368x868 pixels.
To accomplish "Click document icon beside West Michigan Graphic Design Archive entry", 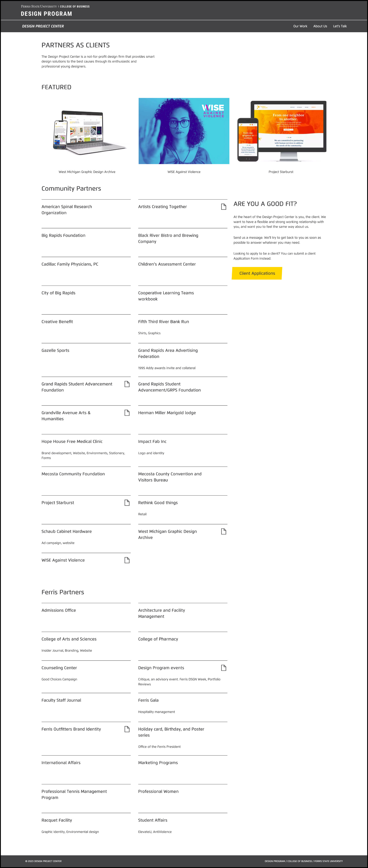I will tap(224, 531).
